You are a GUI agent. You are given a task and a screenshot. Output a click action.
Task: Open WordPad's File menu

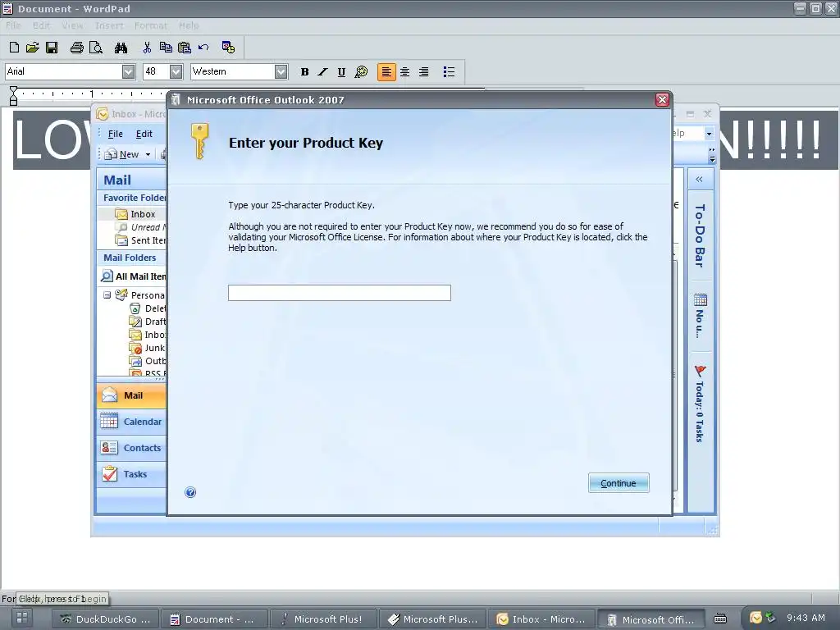13,25
